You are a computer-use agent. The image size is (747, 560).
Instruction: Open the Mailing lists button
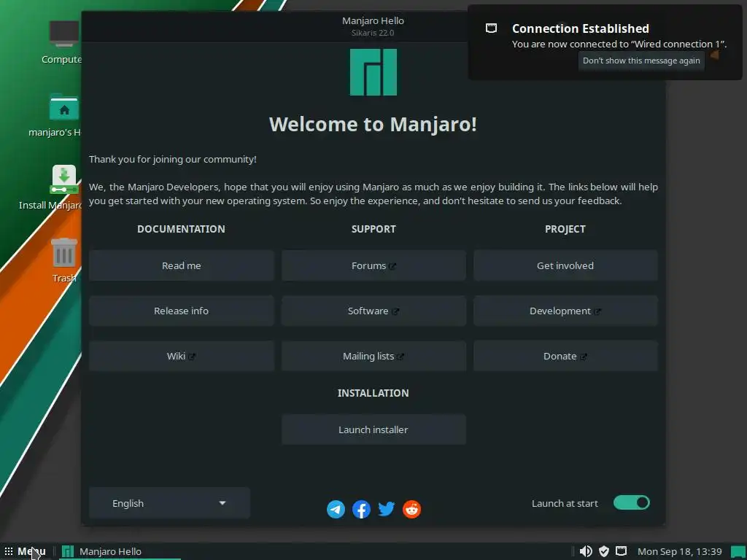373,356
